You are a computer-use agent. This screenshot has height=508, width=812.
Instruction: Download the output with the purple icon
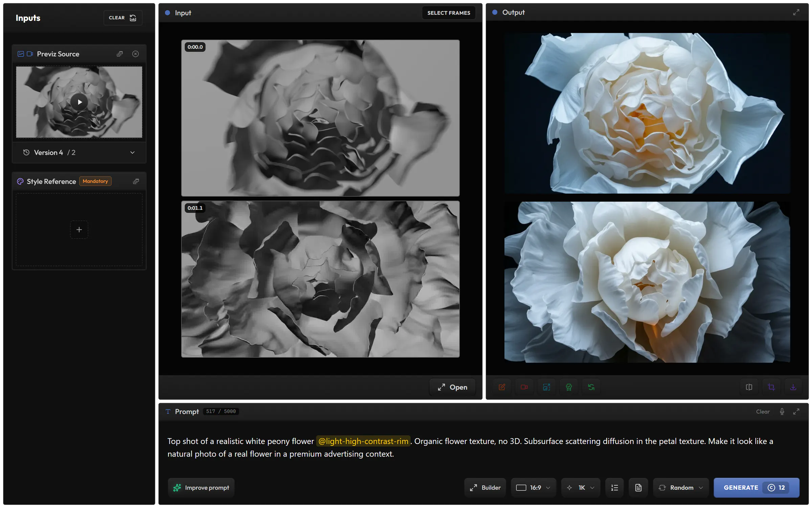tap(793, 387)
